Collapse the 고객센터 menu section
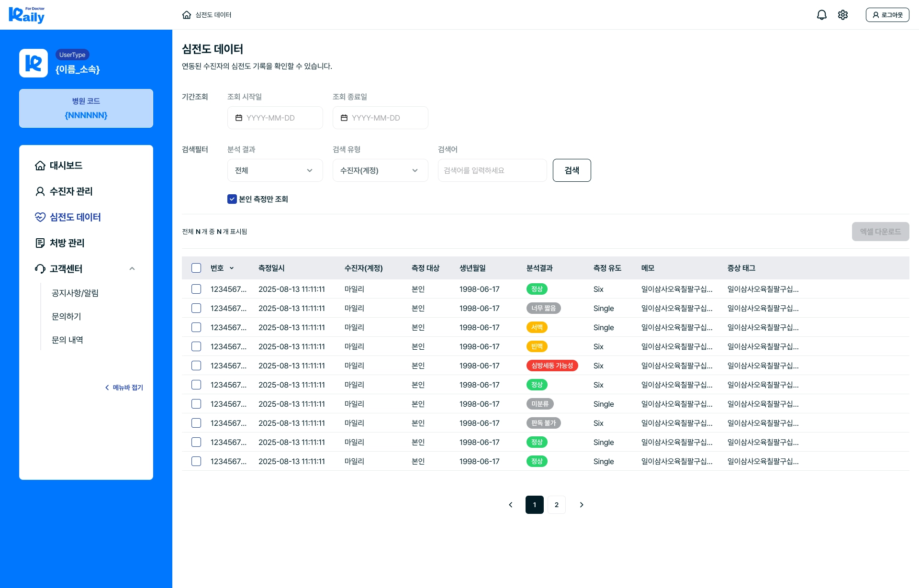The height and width of the screenshot is (588, 919). click(132, 269)
